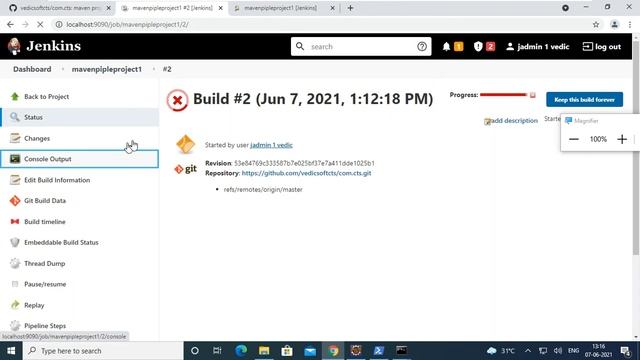Click the Thread Dump gear icon
Viewport: 640px width, 360px height.
tap(15, 263)
